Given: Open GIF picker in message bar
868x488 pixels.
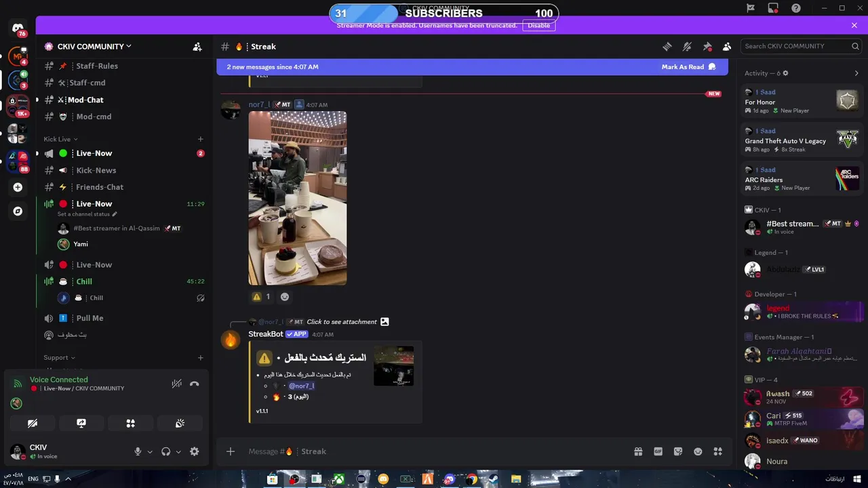Looking at the screenshot, I should (658, 451).
